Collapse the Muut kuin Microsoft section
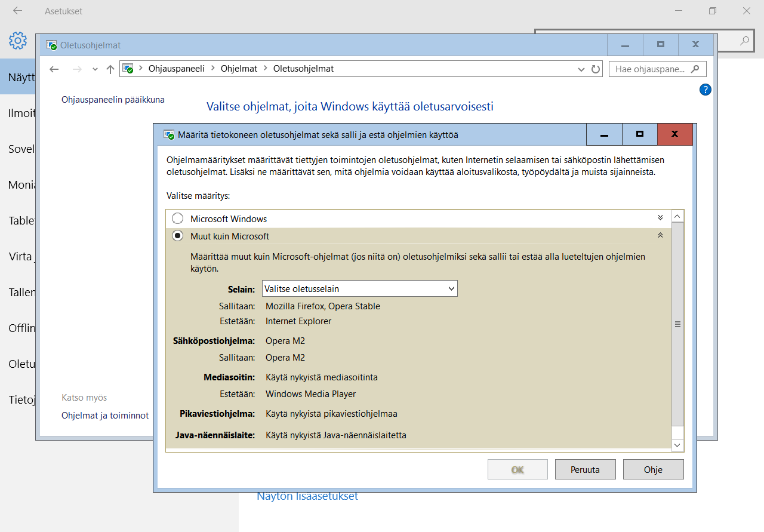 tap(660, 235)
